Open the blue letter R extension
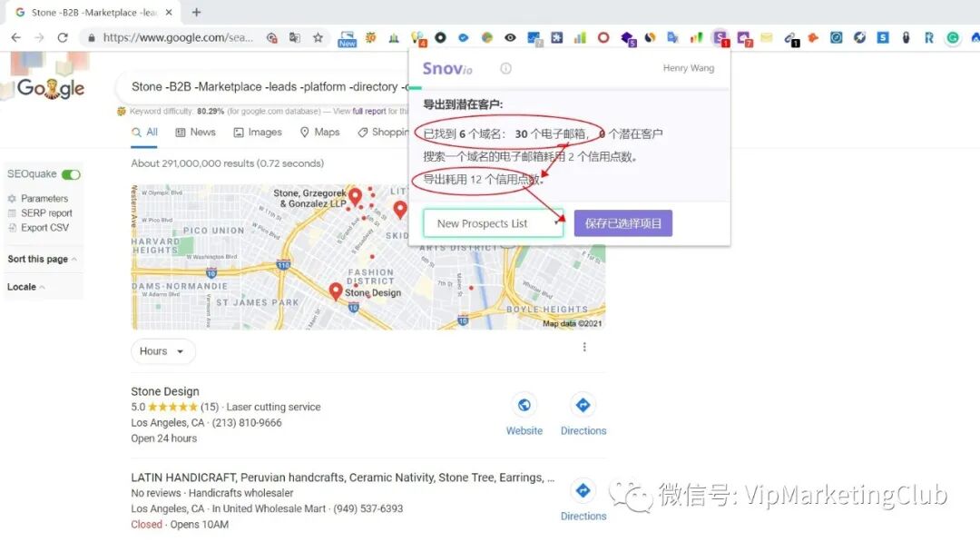 (929, 37)
